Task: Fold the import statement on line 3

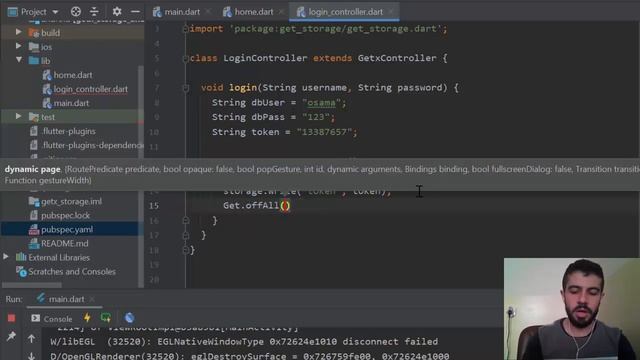Action: tap(186, 29)
